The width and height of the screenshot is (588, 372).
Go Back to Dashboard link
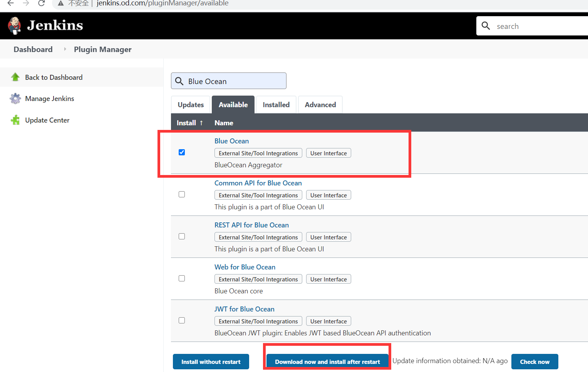(54, 77)
